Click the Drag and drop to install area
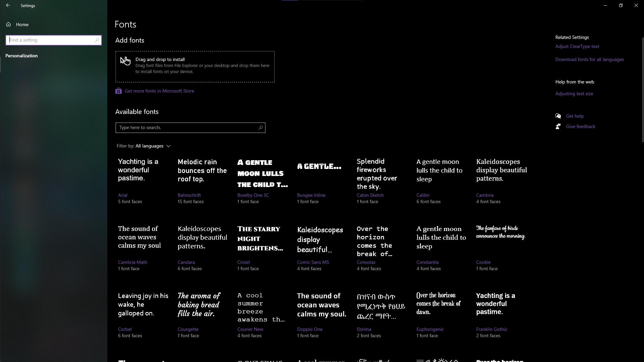 (195, 67)
